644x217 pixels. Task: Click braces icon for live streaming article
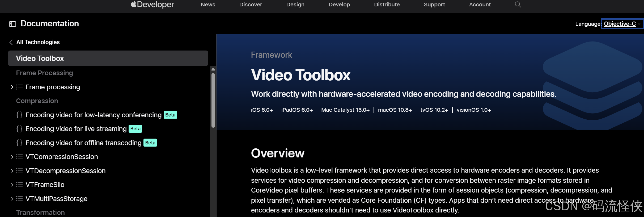(19, 129)
